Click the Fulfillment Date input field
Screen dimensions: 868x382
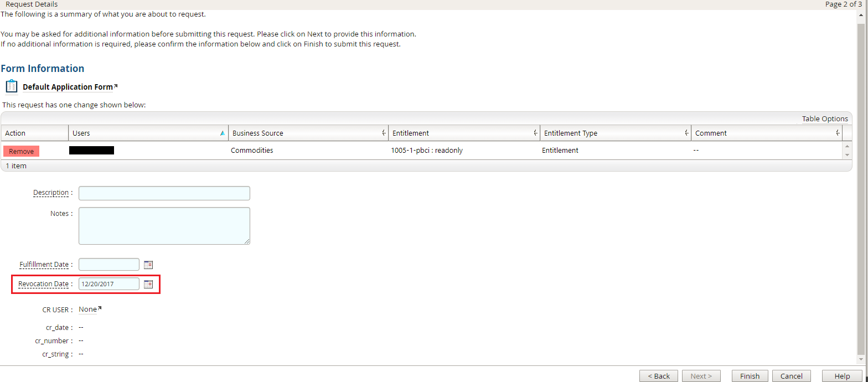108,265
